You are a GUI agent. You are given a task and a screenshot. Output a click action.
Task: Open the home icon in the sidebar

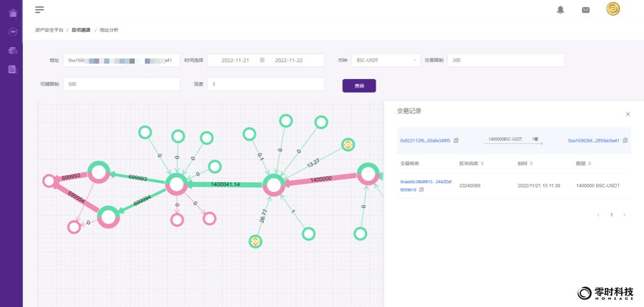coord(13,13)
